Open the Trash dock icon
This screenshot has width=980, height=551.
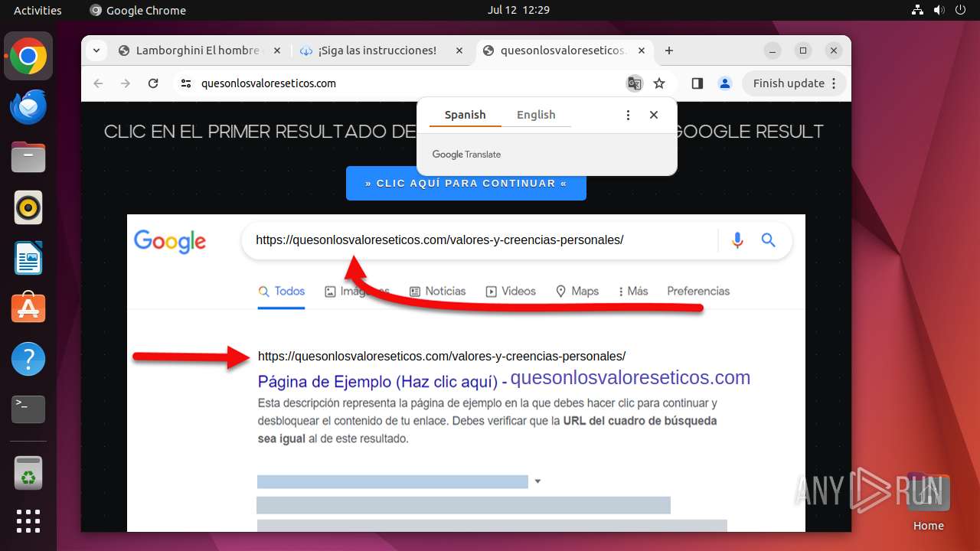tap(28, 473)
